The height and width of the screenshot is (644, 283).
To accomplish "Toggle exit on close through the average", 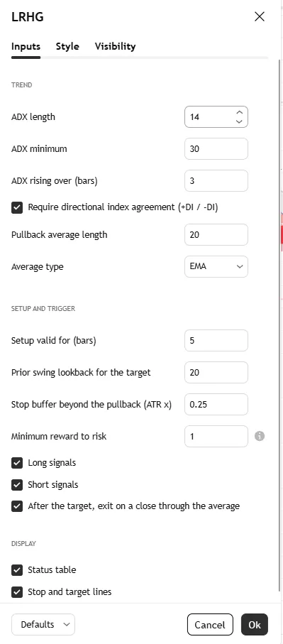I will coord(17,506).
